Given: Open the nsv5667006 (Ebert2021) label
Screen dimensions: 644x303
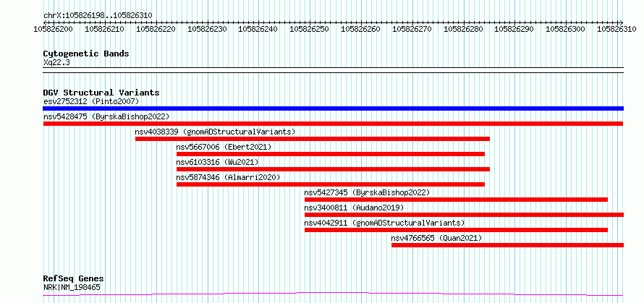Looking at the screenshot, I should point(224,147).
